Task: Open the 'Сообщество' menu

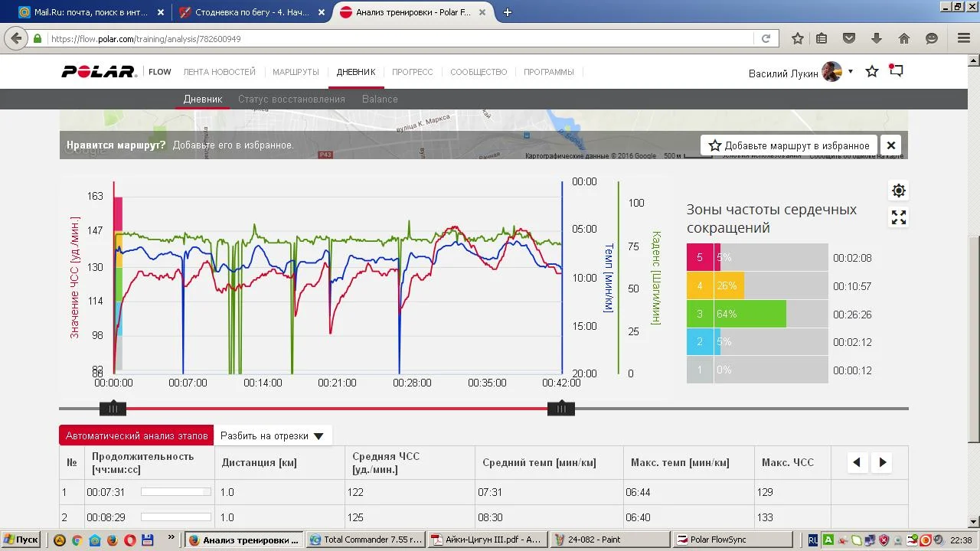Action: coord(479,72)
